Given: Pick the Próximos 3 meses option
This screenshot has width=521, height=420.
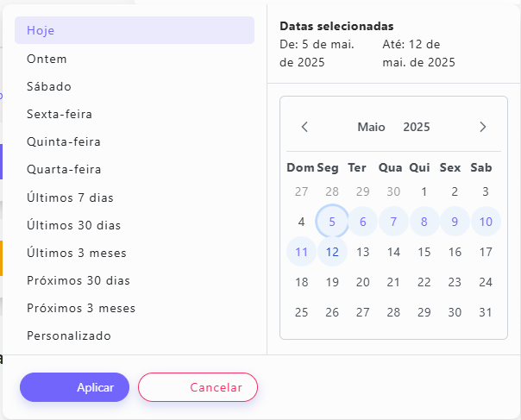Looking at the screenshot, I should pyautogui.click(x=135, y=308).
